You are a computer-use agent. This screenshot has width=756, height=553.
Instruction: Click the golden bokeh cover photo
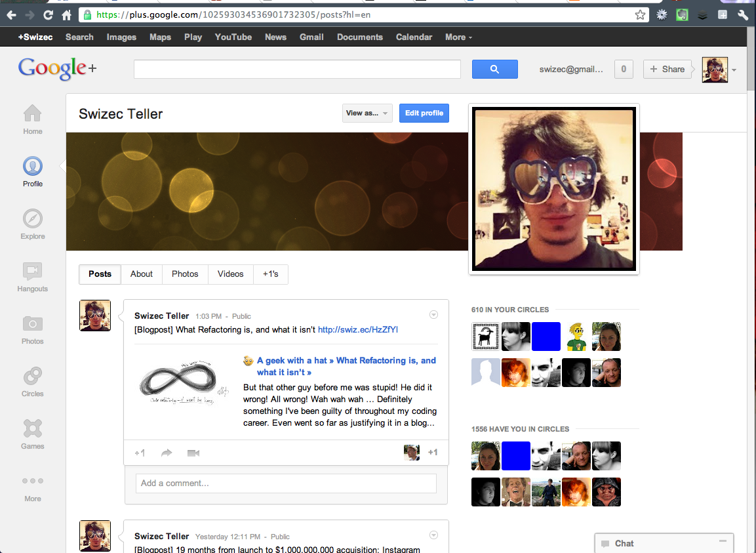coord(267,192)
